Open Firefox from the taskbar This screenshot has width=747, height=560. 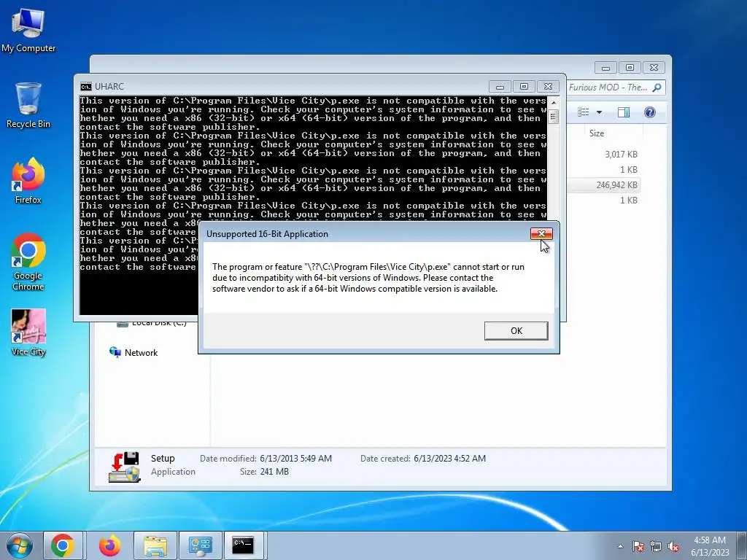click(x=109, y=545)
